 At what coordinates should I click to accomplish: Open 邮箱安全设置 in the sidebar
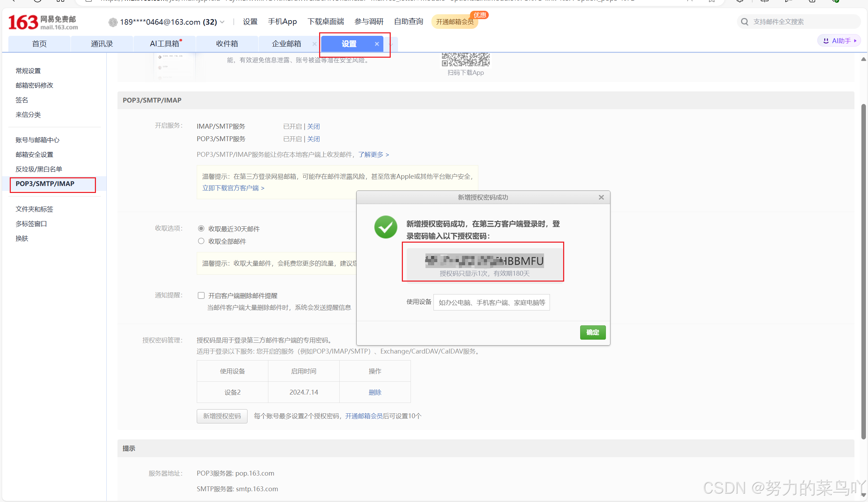tap(34, 154)
